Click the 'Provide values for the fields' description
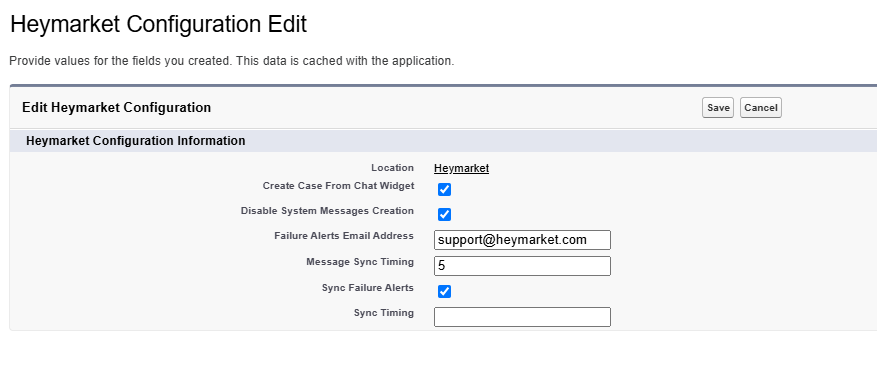The image size is (877, 373). 232,61
